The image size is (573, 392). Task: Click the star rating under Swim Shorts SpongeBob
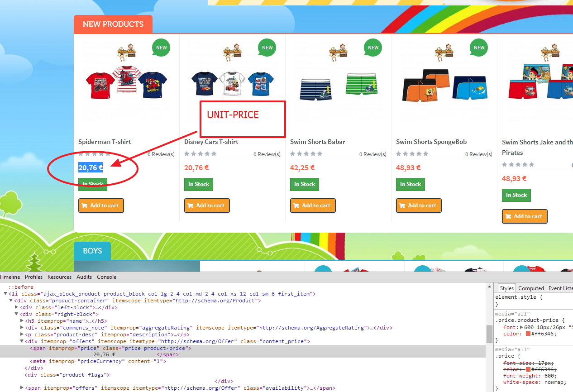412,154
